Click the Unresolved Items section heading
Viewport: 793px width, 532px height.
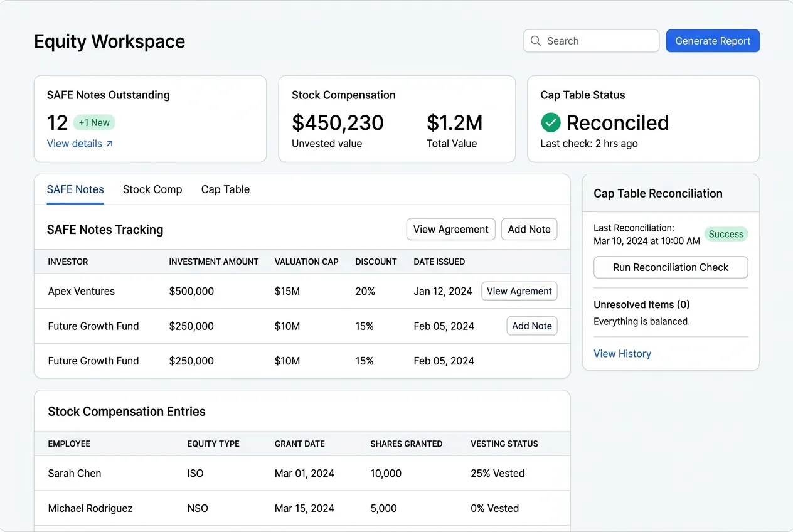pos(641,304)
